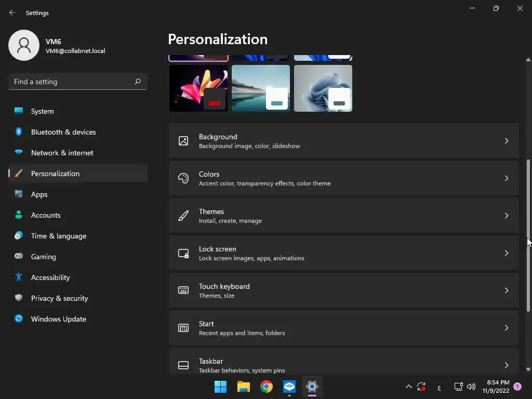Click the Personalization paintbrush icon in sidebar
This screenshot has height=399, width=532.
tap(19, 174)
